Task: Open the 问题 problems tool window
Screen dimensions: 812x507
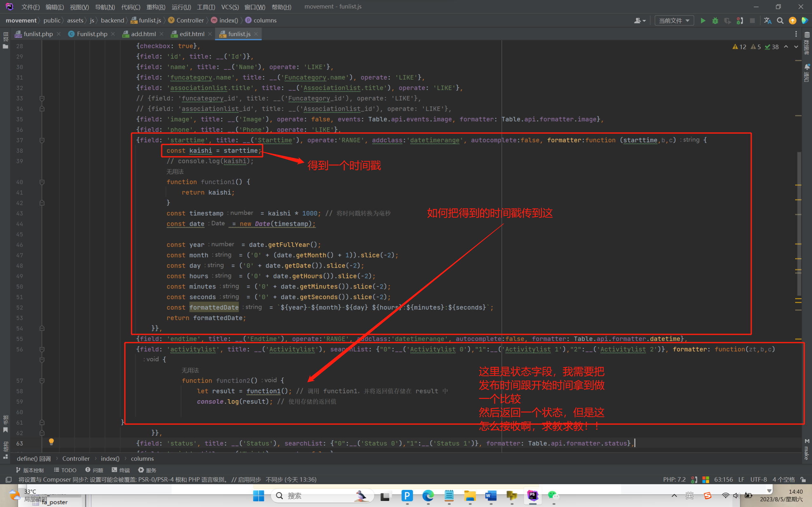Action: 94,470
